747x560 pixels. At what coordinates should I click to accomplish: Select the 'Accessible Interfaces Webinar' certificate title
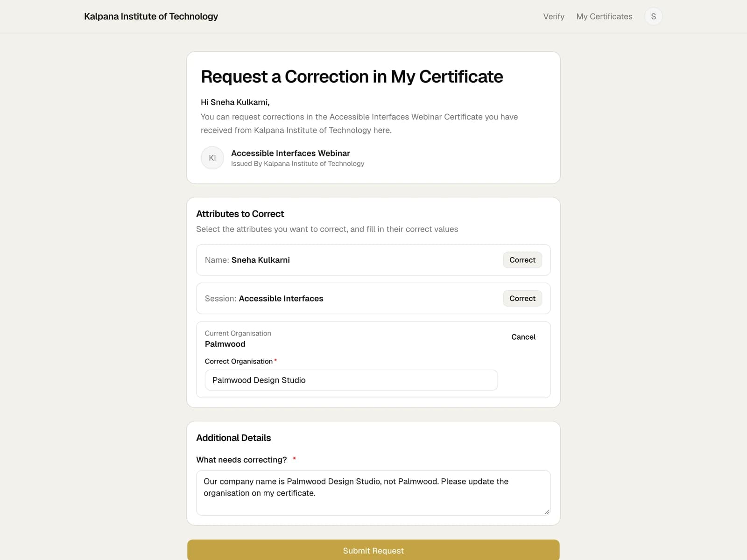click(290, 153)
